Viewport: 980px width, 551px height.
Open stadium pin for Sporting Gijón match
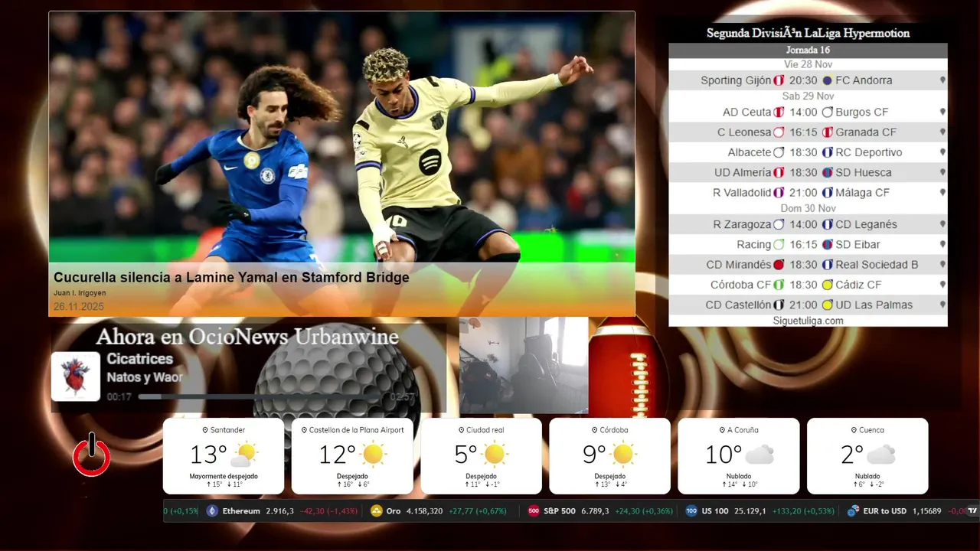coord(942,80)
